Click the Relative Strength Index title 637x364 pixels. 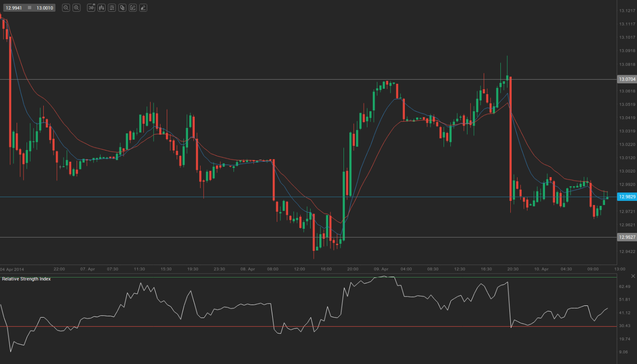point(26,279)
